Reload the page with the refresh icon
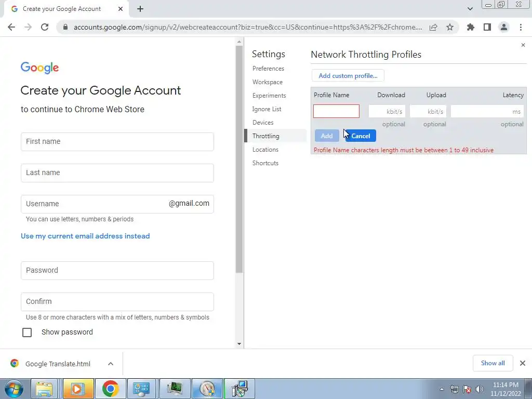Screen dimensions: 532x399 click(45, 27)
